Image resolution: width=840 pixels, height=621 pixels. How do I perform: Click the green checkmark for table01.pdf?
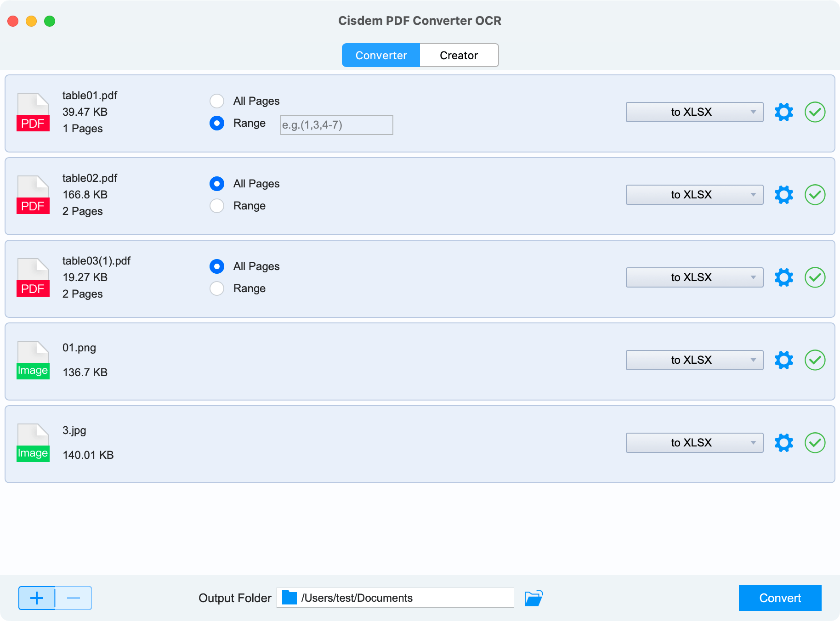point(815,112)
